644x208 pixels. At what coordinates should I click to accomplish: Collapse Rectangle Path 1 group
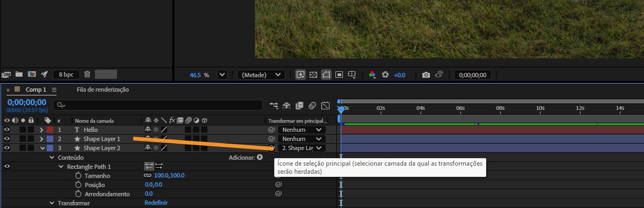pyautogui.click(x=61, y=167)
